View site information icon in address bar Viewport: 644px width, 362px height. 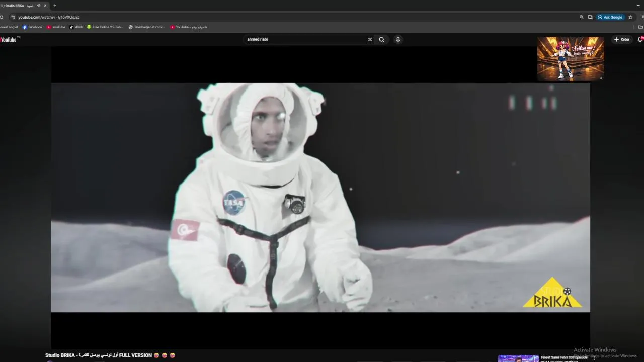(13, 17)
